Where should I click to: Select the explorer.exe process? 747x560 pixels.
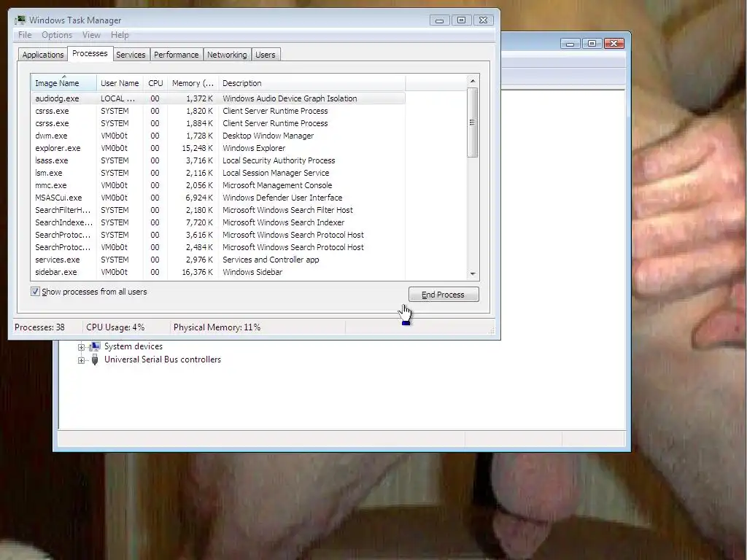coord(218,148)
